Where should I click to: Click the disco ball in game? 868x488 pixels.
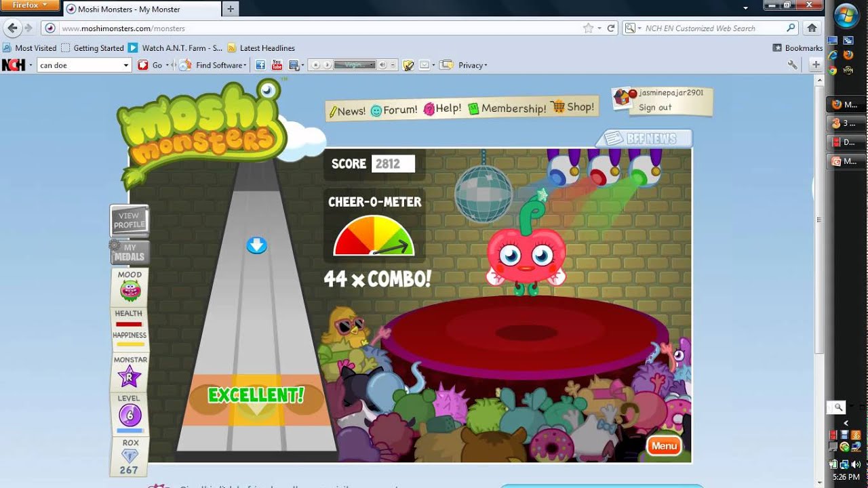click(x=483, y=193)
